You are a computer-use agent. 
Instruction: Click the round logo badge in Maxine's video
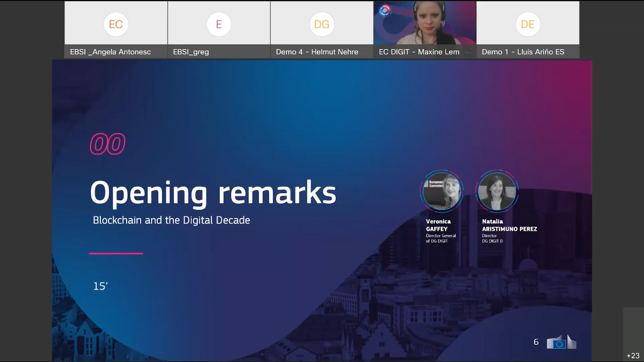click(385, 10)
